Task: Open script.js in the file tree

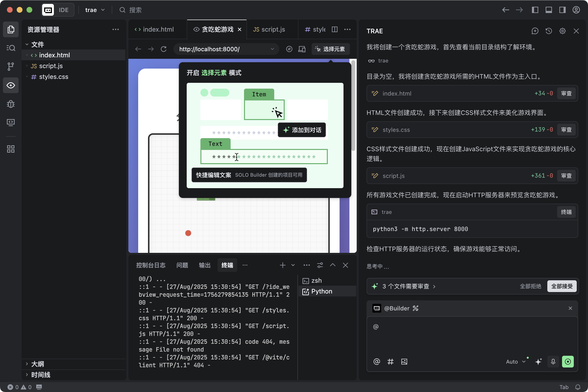Action: tap(73, 66)
